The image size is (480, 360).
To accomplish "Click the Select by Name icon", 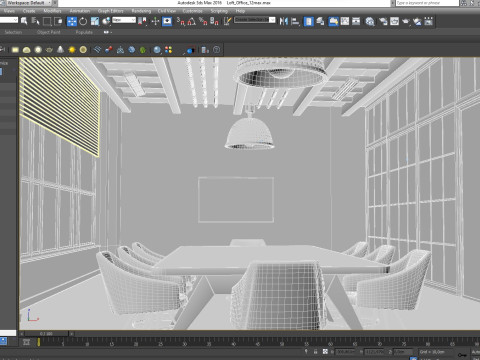I will pyautogui.click(x=35, y=22).
